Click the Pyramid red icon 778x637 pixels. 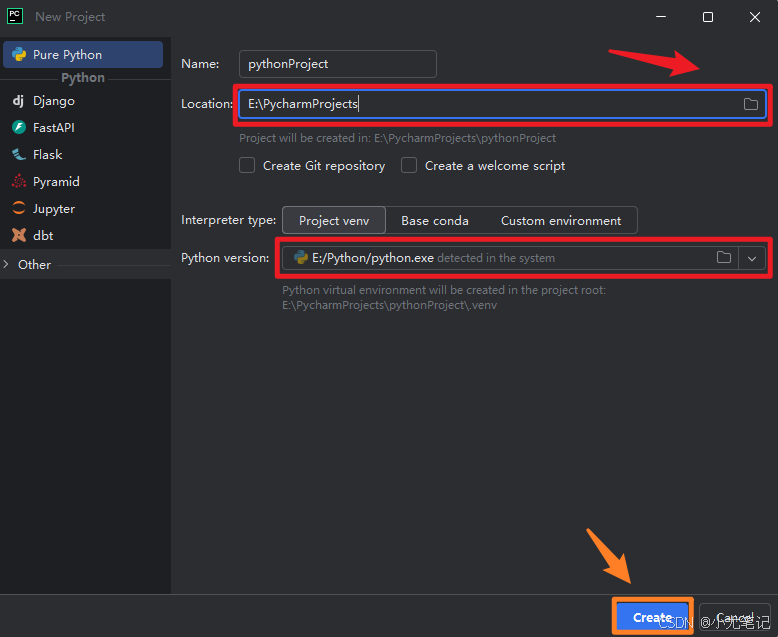point(19,182)
